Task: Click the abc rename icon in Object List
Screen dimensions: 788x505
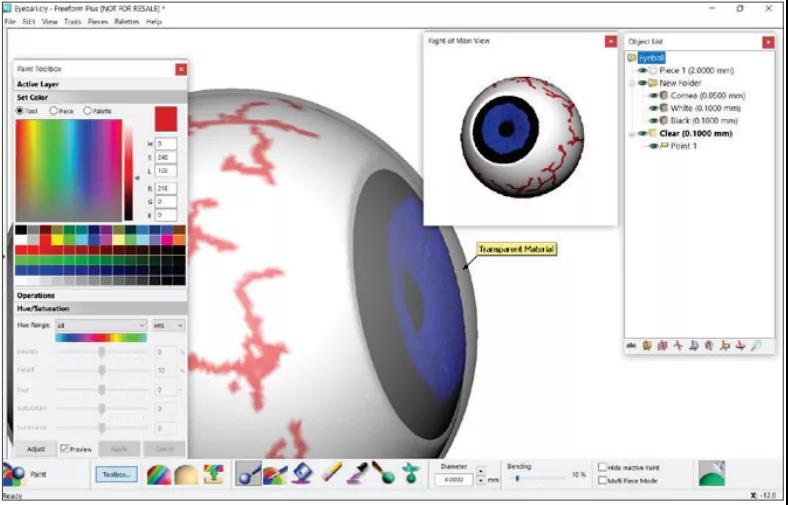Action: pos(632,346)
